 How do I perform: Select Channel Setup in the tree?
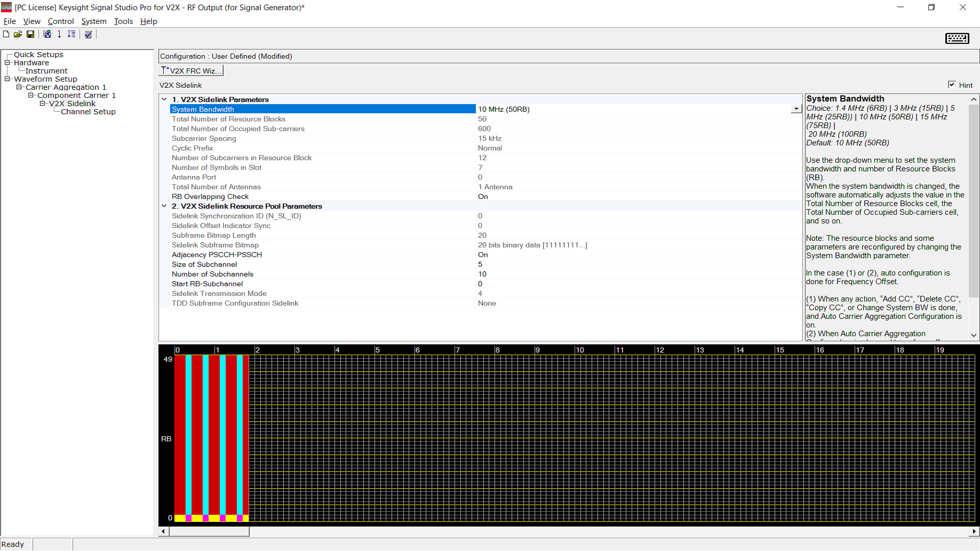pyautogui.click(x=88, y=112)
